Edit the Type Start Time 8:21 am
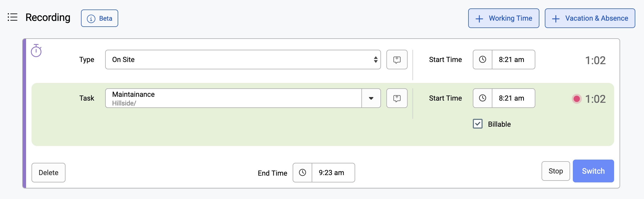The image size is (644, 199). click(513, 60)
